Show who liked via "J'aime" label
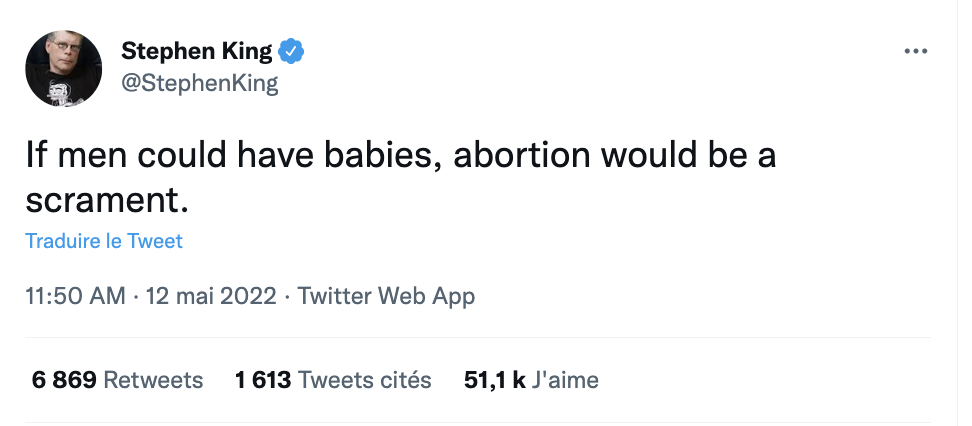 tap(565, 380)
